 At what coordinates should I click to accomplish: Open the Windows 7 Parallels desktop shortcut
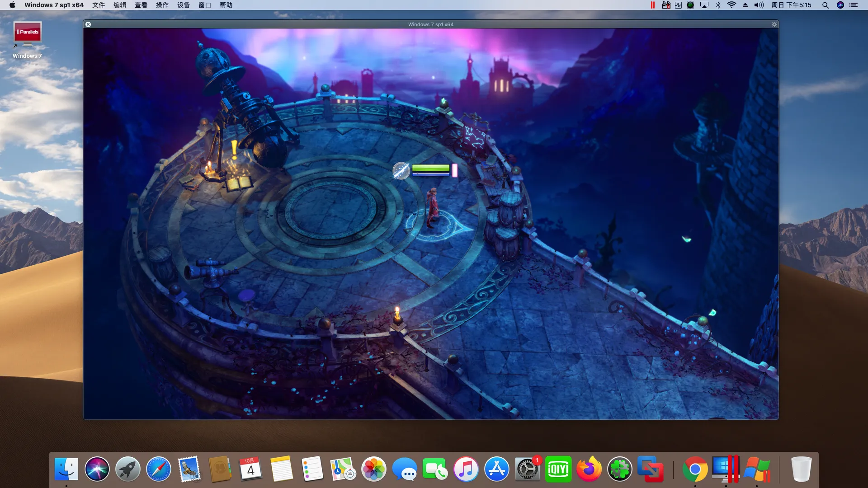coord(27,40)
